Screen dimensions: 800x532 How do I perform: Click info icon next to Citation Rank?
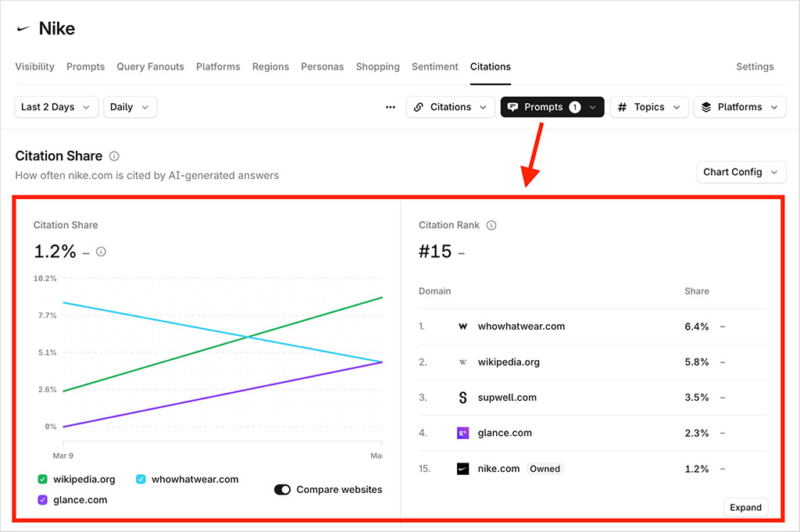point(491,225)
